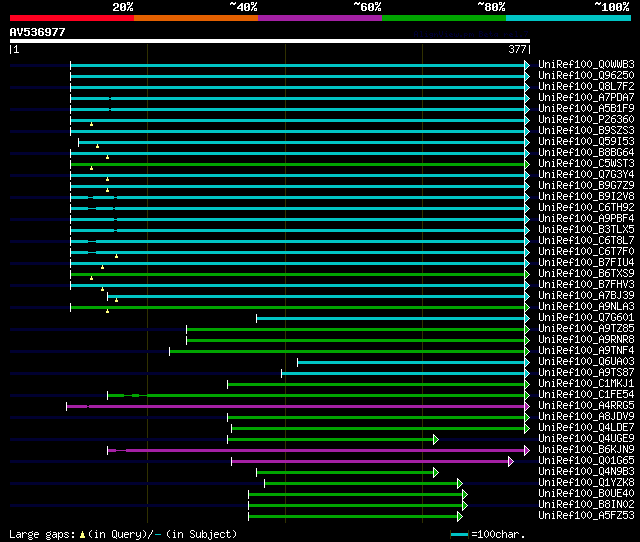Select the UniRef100_B8BG64 label
Image resolution: width=640 pixels, height=542 pixels.
pyautogui.click(x=586, y=153)
